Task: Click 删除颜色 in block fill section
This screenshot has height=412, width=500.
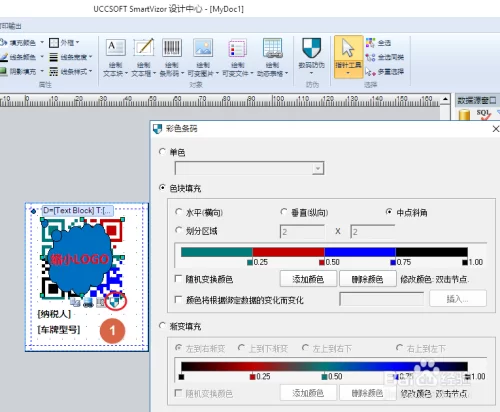Action: coord(368,279)
